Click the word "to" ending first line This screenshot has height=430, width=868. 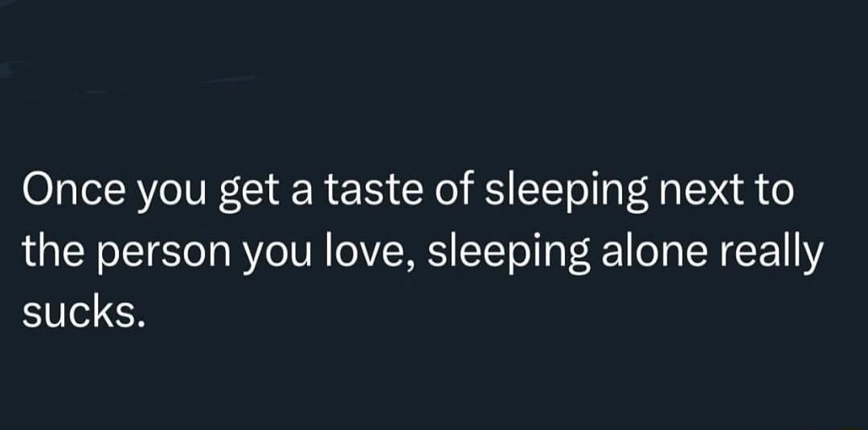click(x=771, y=191)
